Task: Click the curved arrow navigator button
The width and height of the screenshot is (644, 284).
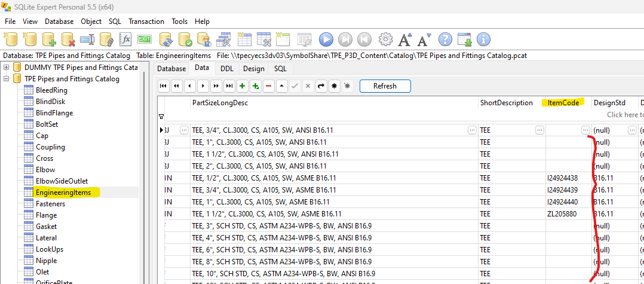Action: point(321,86)
